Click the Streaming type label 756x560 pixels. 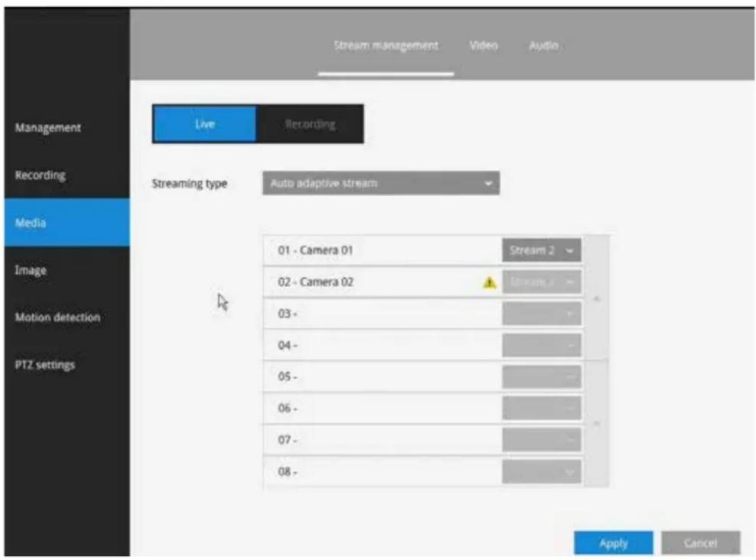(x=190, y=184)
